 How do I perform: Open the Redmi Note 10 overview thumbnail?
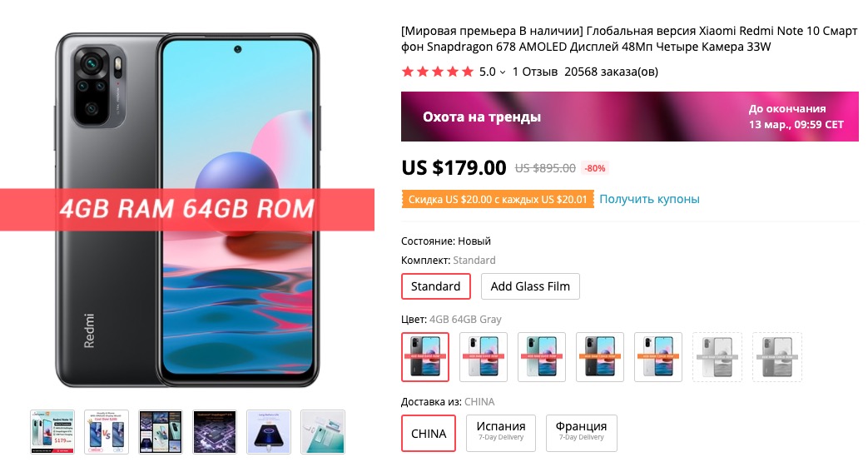tap(52, 432)
